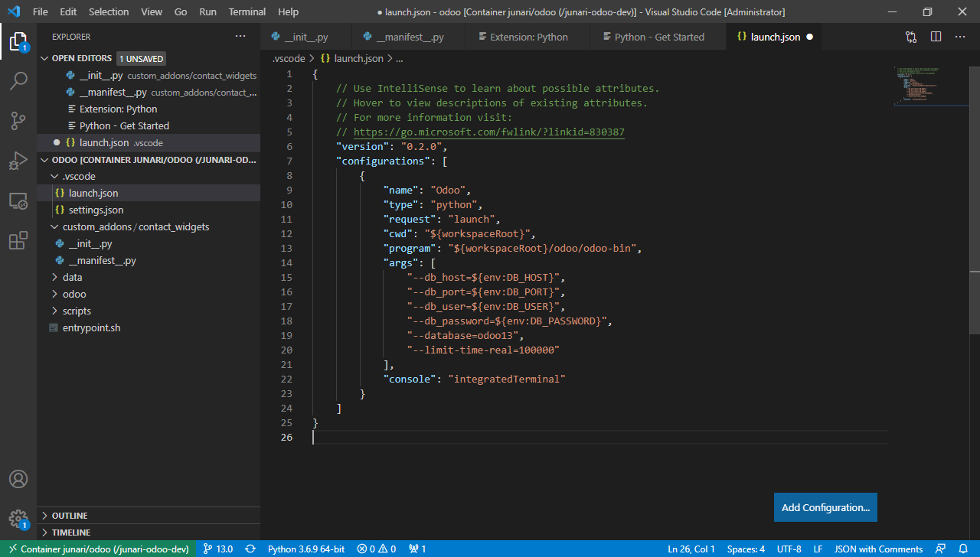The image size is (980, 557).
Task: Open the Search view in activity bar
Action: pyautogui.click(x=18, y=80)
